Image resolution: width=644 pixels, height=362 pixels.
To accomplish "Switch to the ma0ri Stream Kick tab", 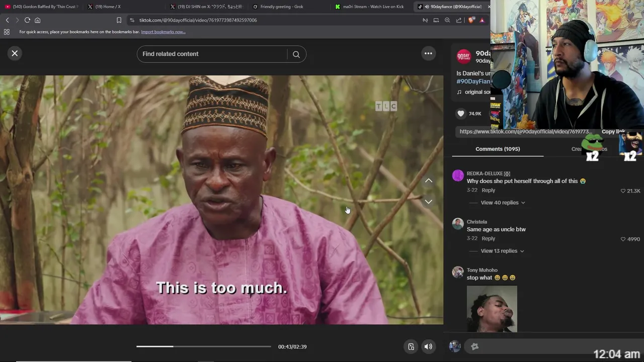I will coord(371,7).
